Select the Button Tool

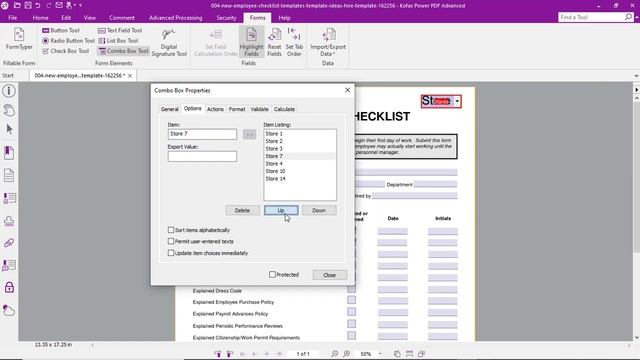point(61,30)
